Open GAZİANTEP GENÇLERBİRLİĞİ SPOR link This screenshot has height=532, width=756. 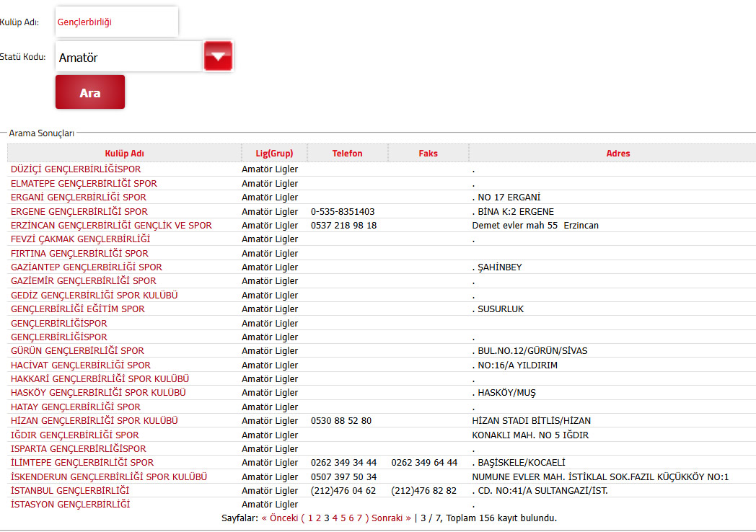click(87, 267)
